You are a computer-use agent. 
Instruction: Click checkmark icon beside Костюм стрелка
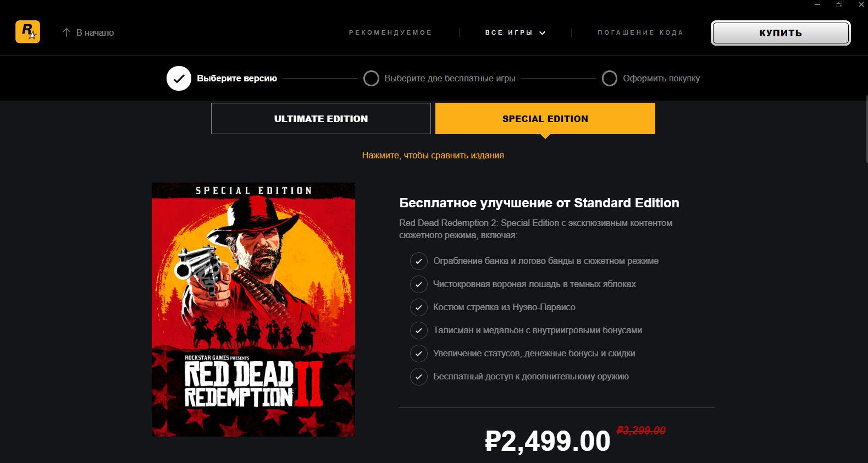coord(419,307)
